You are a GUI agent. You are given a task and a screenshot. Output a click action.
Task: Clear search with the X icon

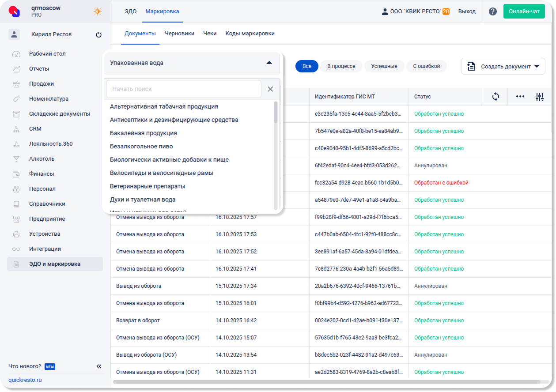coord(270,89)
